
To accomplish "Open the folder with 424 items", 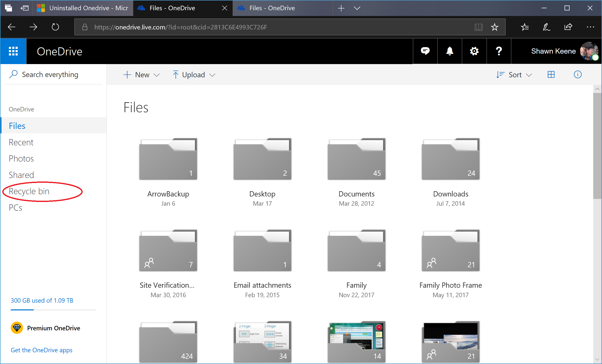I will pos(168,342).
